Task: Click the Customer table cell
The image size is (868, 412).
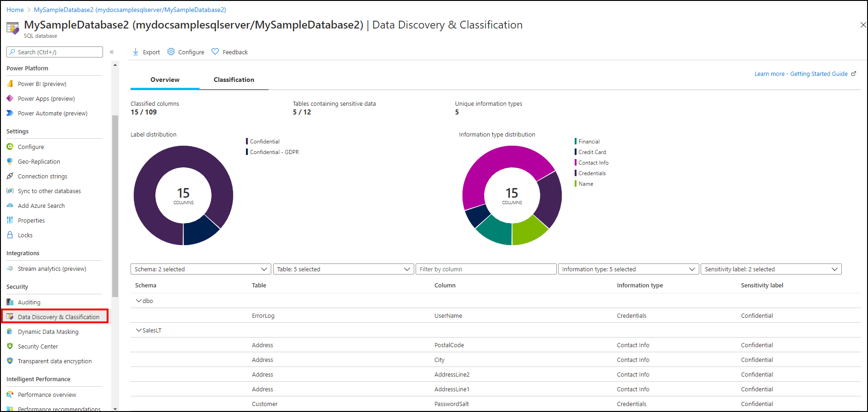Action: pyautogui.click(x=265, y=404)
